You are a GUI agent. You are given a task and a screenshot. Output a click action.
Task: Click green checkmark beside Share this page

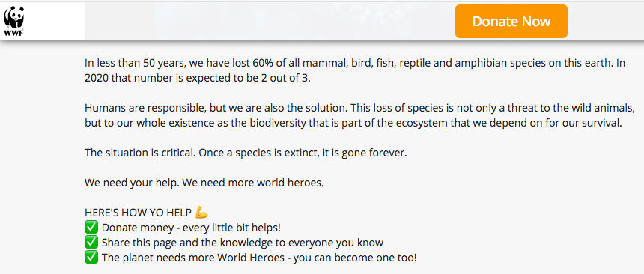[x=91, y=243]
